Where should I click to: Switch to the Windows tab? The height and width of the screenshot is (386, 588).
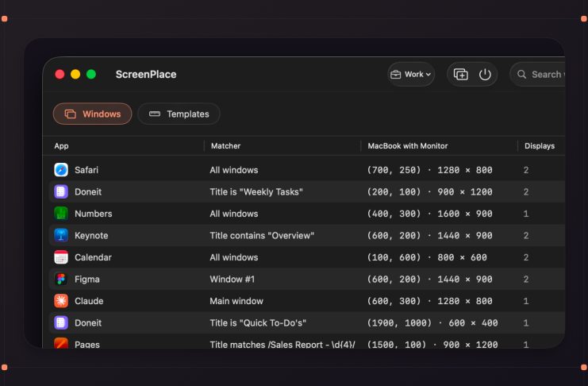93,114
